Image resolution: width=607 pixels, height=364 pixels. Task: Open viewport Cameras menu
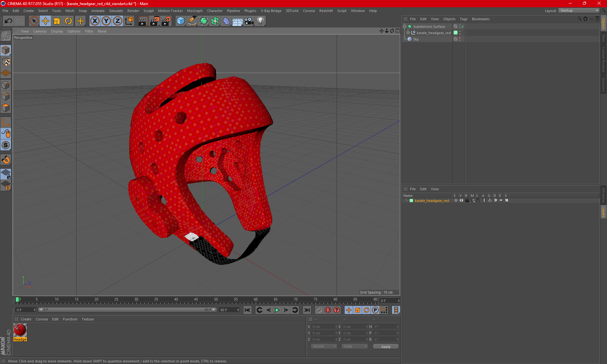(40, 31)
